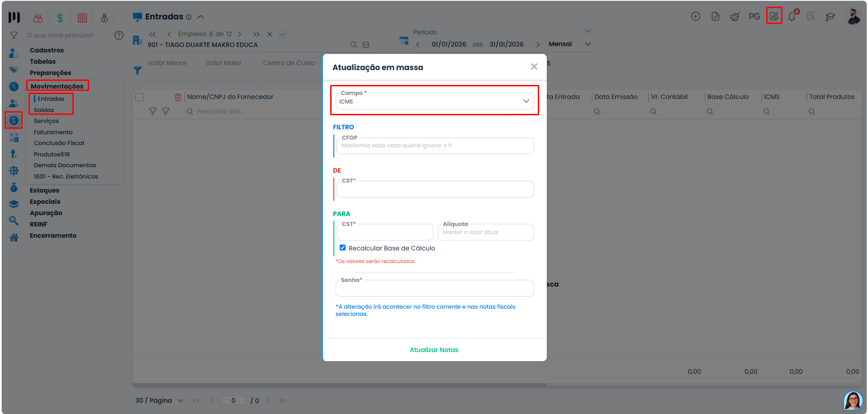The image size is (868, 414).
Task: Expand Movimentações menu
Action: pyautogui.click(x=57, y=86)
